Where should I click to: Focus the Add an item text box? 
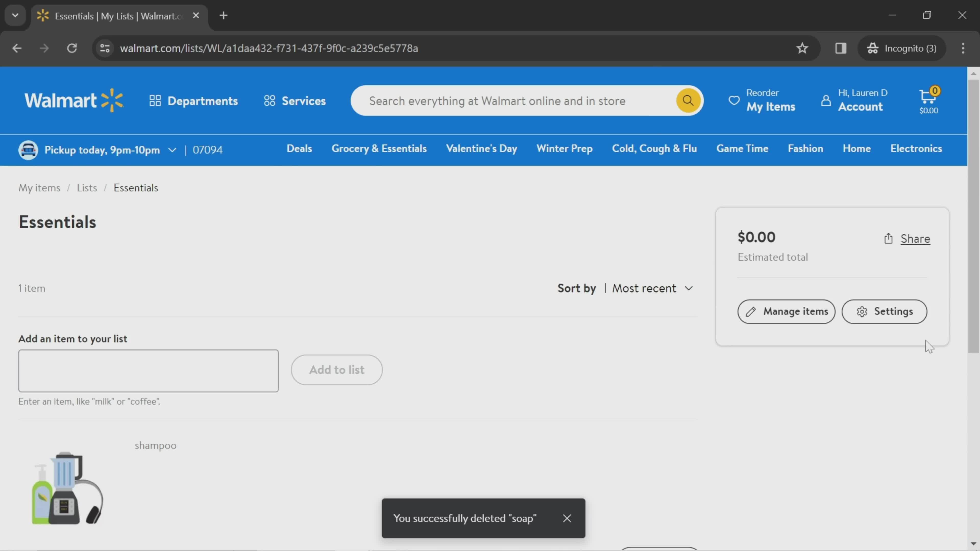pos(148,371)
